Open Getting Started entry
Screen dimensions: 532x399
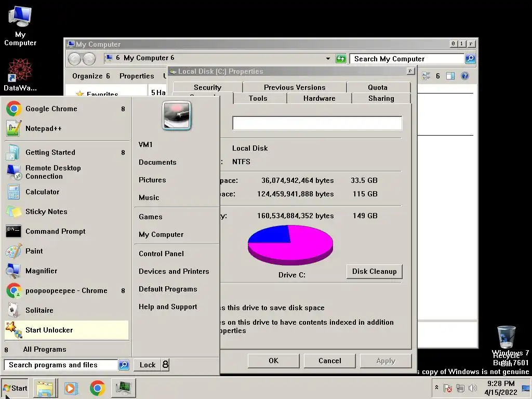[x=66, y=152]
